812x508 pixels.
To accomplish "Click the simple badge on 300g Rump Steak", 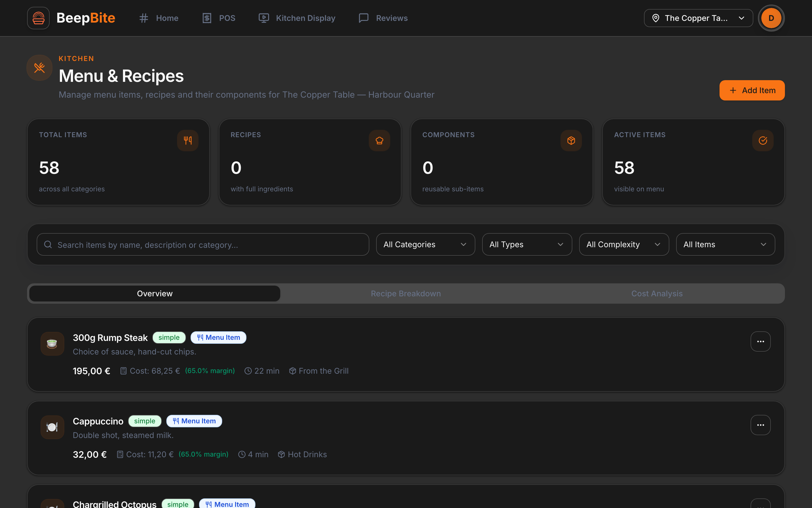I will click(169, 338).
